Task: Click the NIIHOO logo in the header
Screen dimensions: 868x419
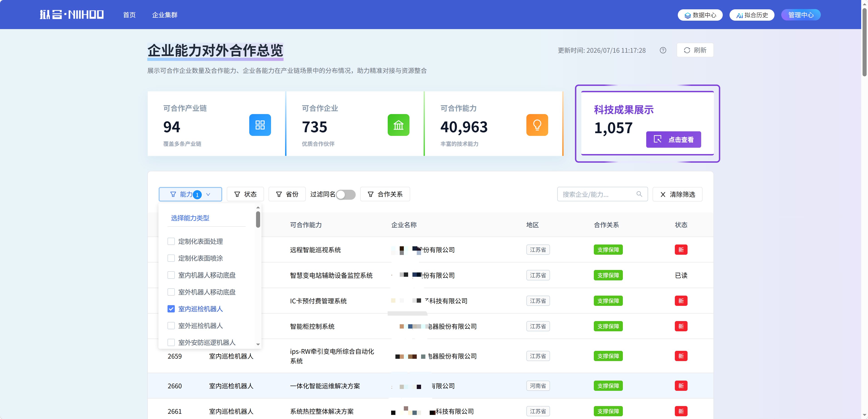Action: click(72, 15)
